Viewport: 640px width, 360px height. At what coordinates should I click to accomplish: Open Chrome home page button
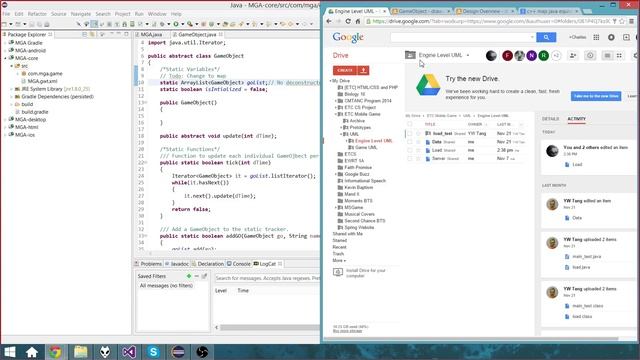[358, 21]
